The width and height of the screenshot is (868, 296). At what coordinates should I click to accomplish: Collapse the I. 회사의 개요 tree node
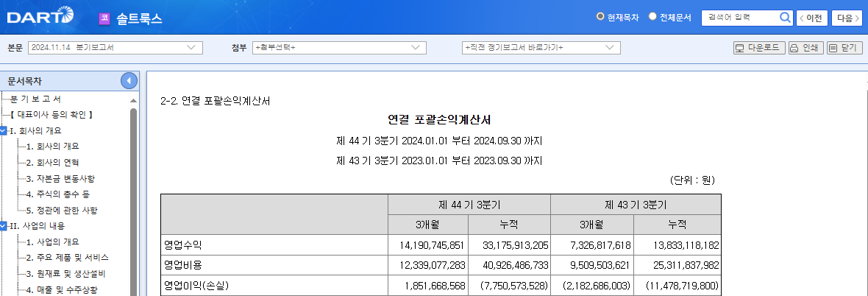pos(4,131)
